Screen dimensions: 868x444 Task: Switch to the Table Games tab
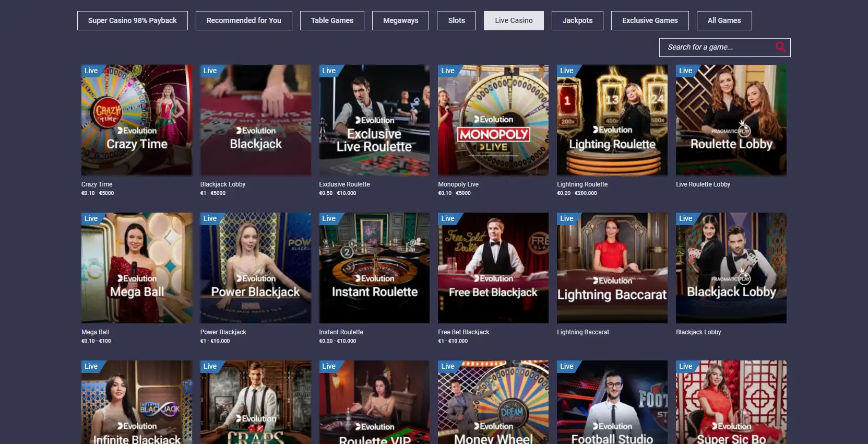point(332,20)
